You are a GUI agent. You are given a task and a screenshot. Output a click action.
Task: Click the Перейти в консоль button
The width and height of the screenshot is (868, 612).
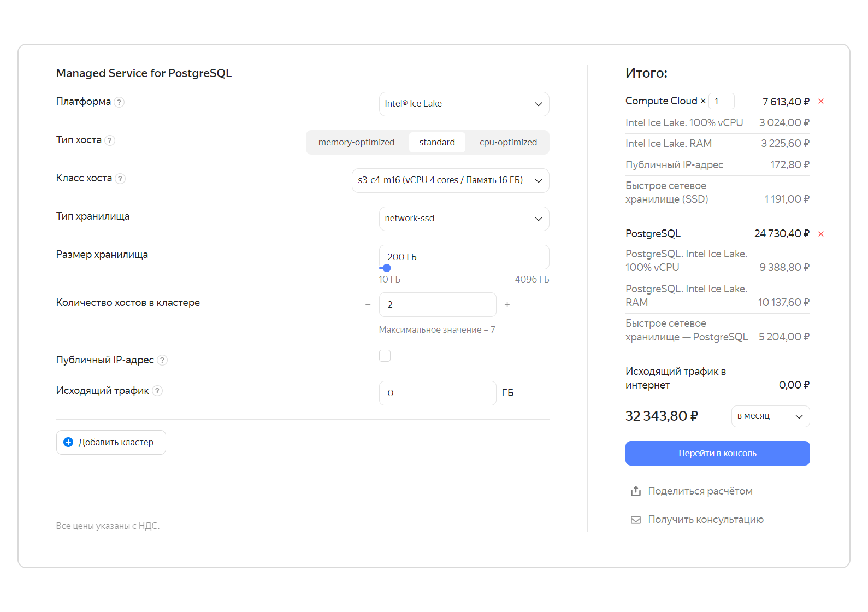tap(718, 454)
